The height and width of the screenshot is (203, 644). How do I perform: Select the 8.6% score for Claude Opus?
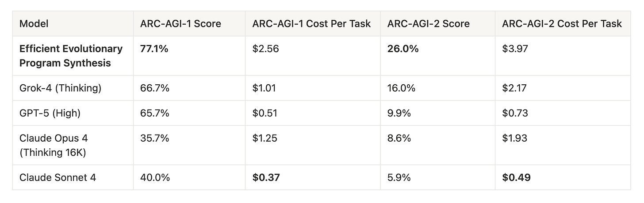(x=437, y=145)
